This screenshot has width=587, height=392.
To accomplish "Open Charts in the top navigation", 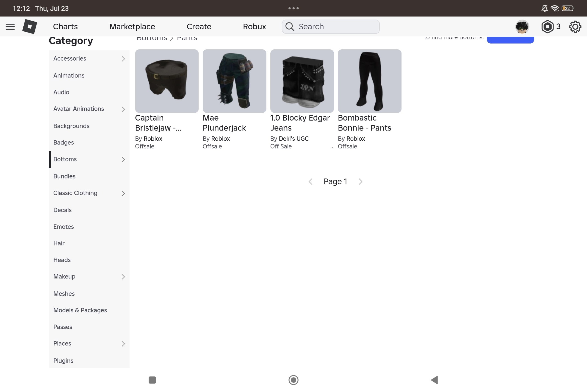I will coord(65,27).
